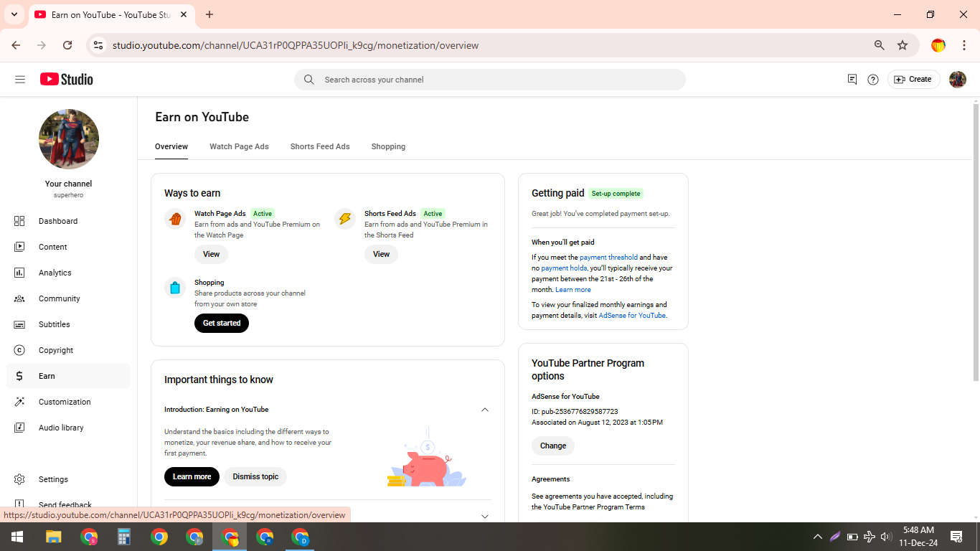Dismiss the introduction topic
Screen dimensions: 980x551
tap(255, 476)
